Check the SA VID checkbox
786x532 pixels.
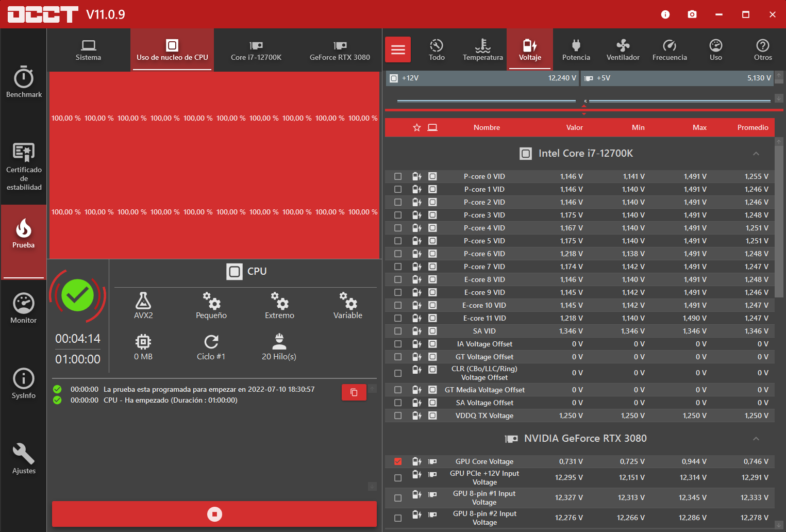(x=398, y=331)
